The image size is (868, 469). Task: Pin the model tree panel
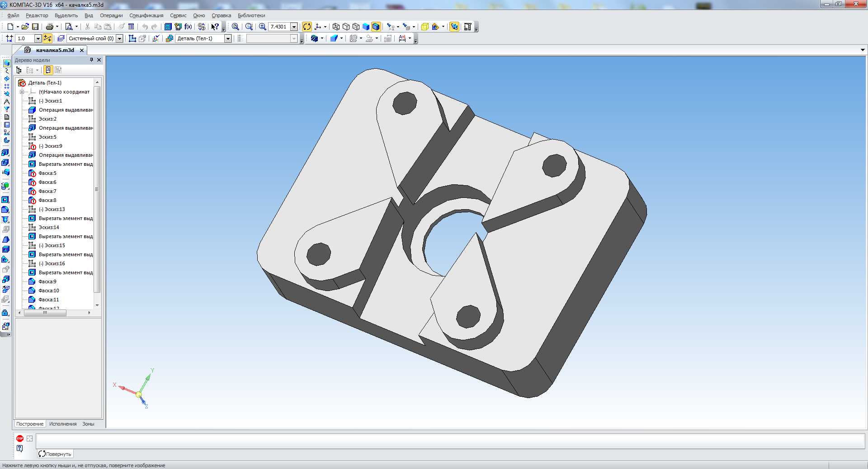(x=91, y=60)
